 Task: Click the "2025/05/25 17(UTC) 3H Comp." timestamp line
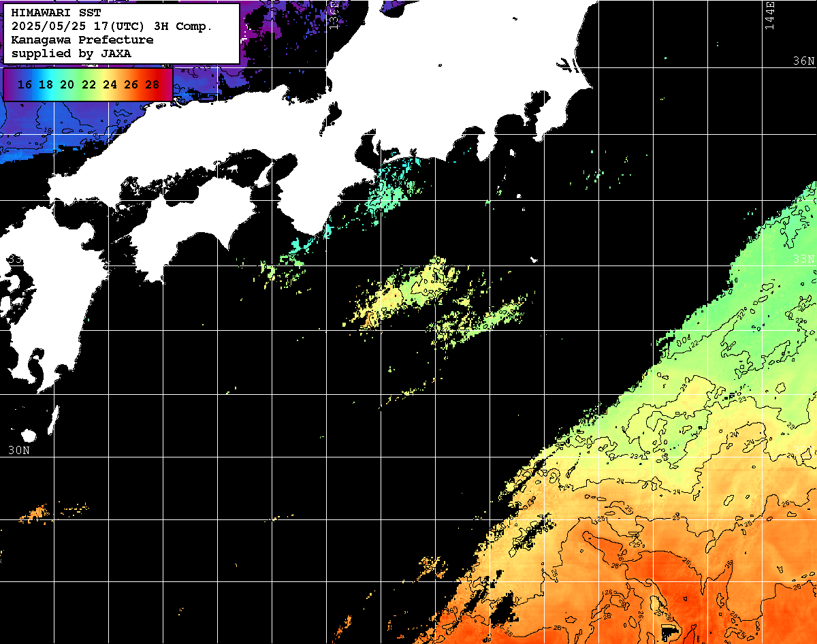coord(112,27)
